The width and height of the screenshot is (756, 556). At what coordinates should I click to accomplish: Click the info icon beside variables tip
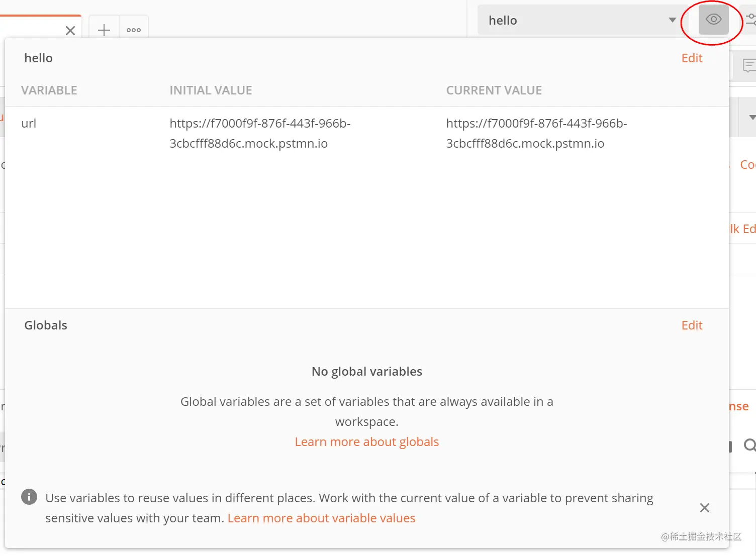coord(29,497)
